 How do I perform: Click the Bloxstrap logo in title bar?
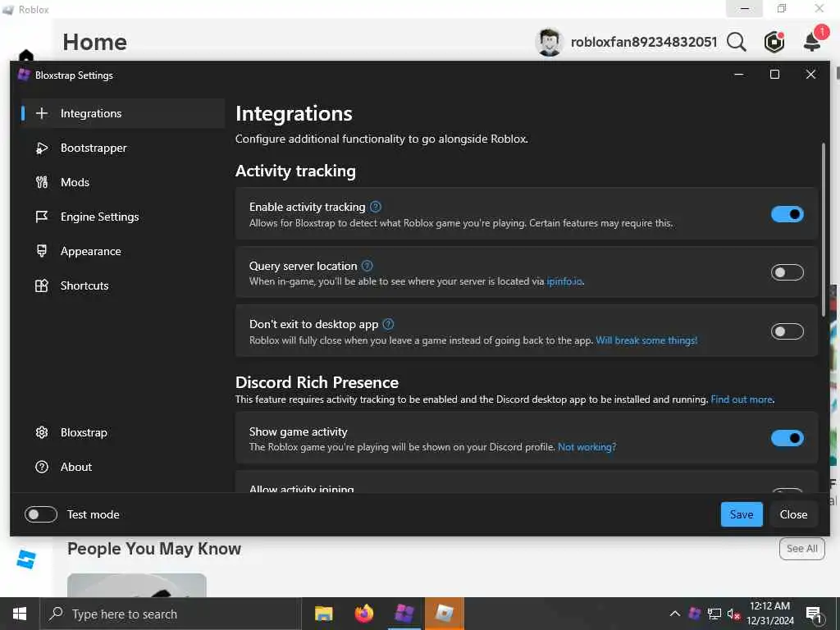point(24,75)
